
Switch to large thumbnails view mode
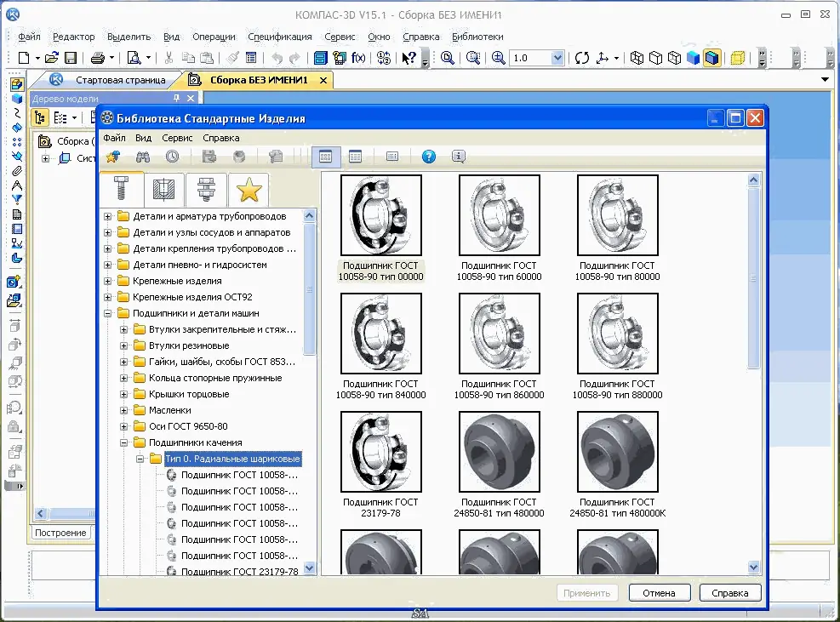click(325, 157)
